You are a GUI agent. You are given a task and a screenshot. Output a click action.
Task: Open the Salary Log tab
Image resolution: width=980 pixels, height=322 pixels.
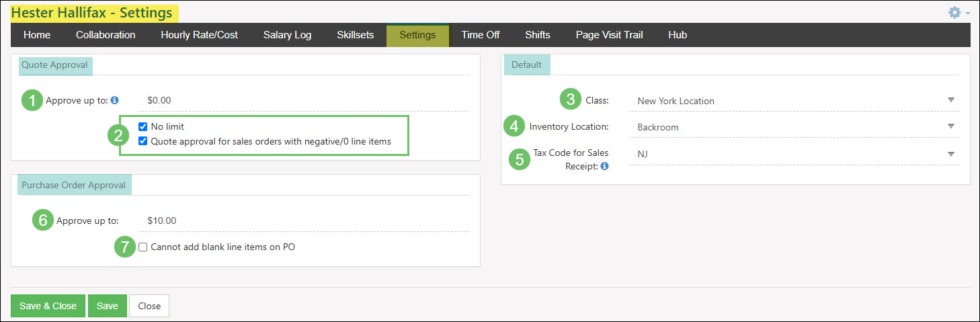(x=287, y=35)
